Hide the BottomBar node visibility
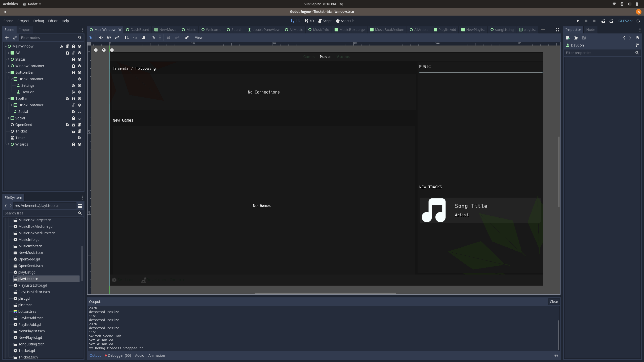Screen dimensions: 644x362 (79, 72)
